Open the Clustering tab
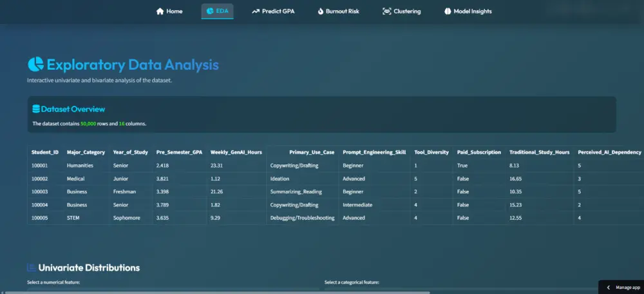Image resolution: width=644 pixels, height=294 pixels. (402, 11)
